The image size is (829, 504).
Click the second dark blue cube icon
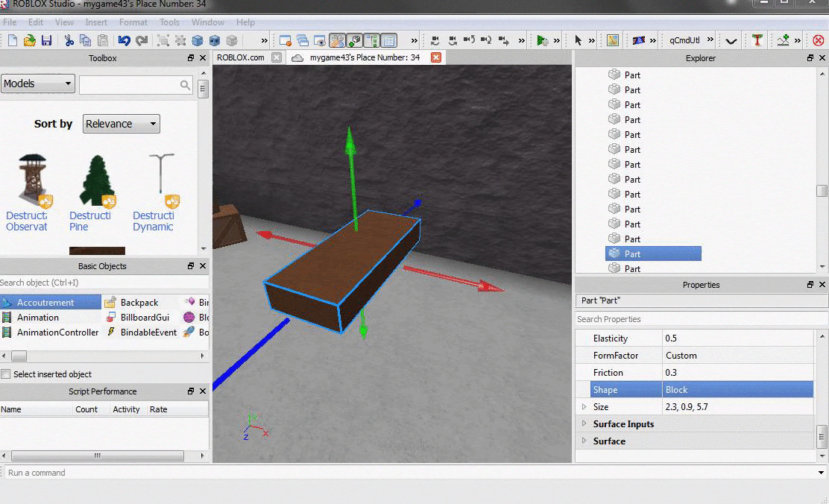pyautogui.click(x=214, y=40)
